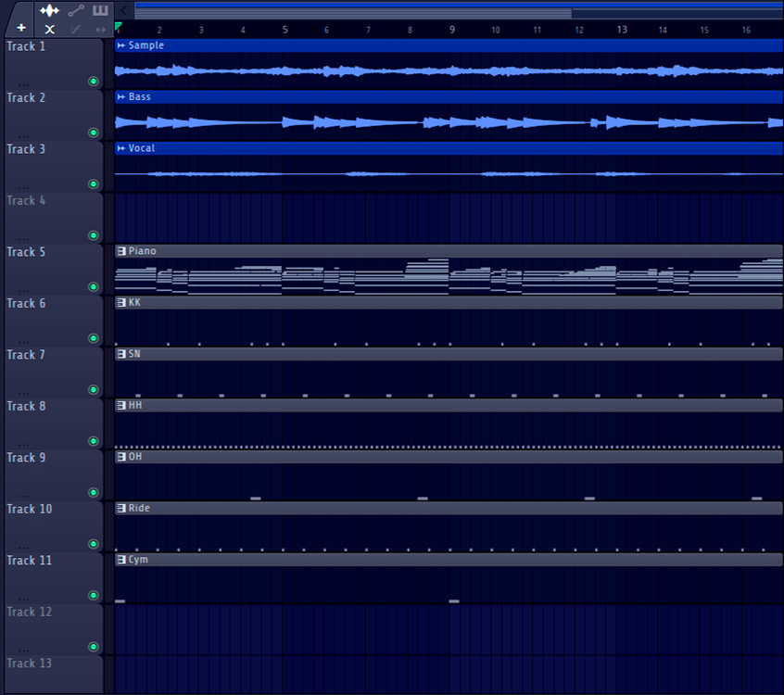Click the horizontal scrollbar above the timeline

click(352, 12)
